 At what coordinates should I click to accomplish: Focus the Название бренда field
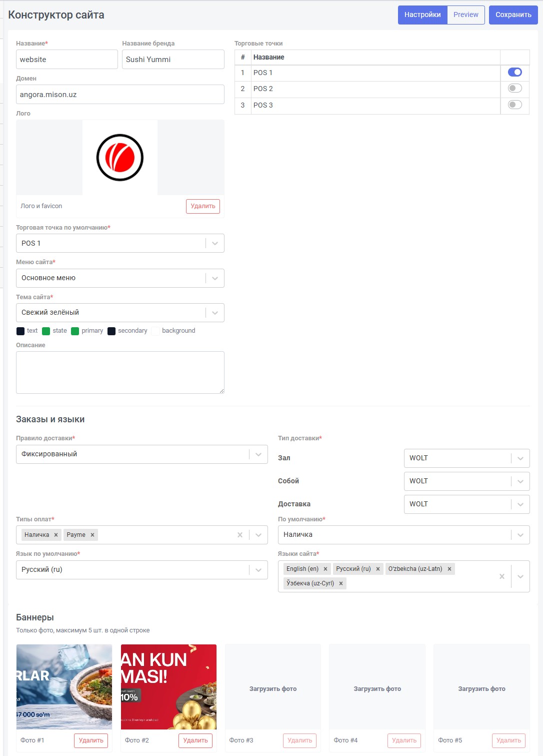[x=173, y=60]
